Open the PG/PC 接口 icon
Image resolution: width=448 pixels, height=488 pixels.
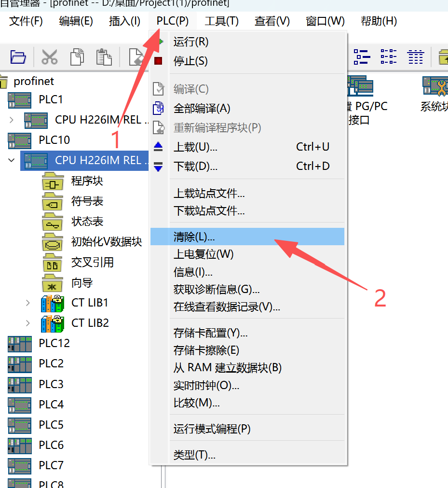coord(361,85)
